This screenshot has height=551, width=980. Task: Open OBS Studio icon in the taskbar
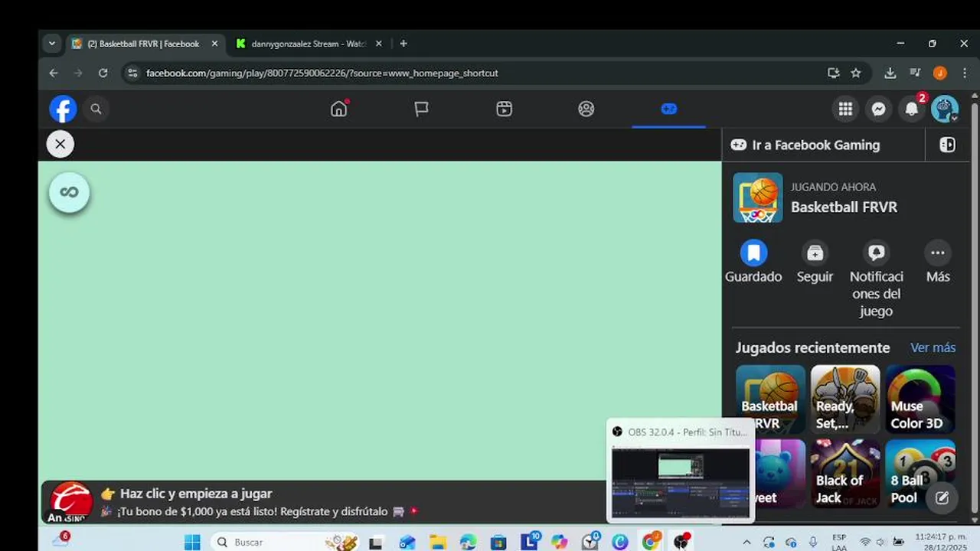(681, 542)
